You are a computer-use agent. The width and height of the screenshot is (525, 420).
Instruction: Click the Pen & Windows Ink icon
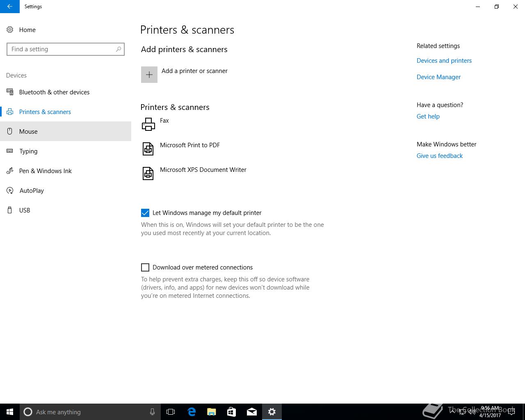click(10, 171)
